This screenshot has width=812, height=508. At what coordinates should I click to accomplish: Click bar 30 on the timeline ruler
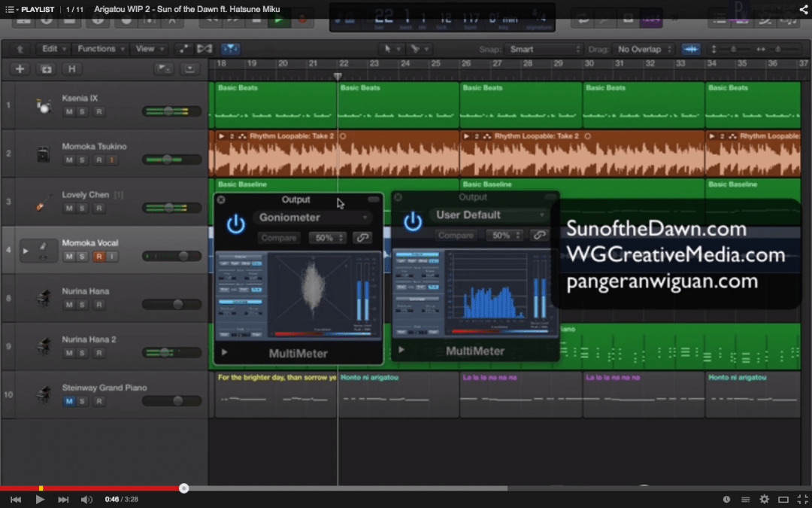(589, 64)
